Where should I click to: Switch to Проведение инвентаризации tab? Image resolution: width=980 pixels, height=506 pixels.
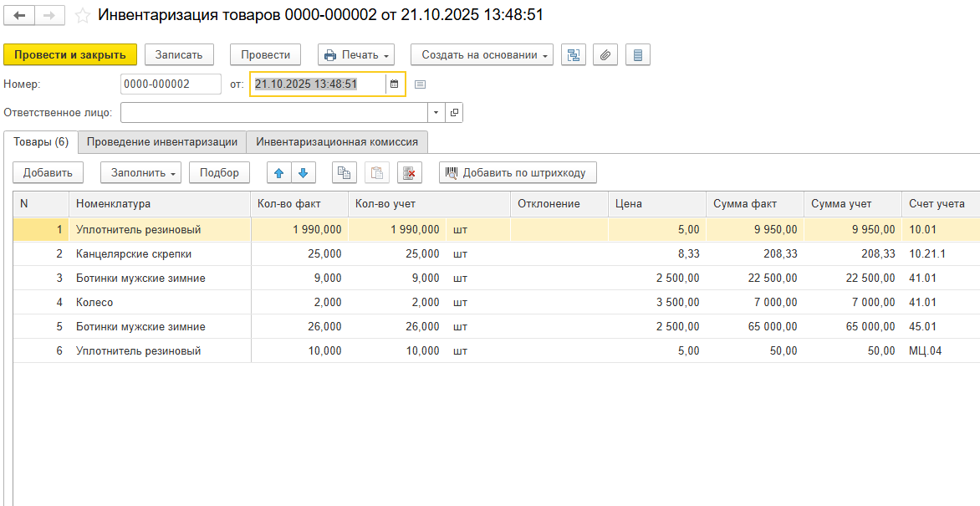click(x=162, y=142)
